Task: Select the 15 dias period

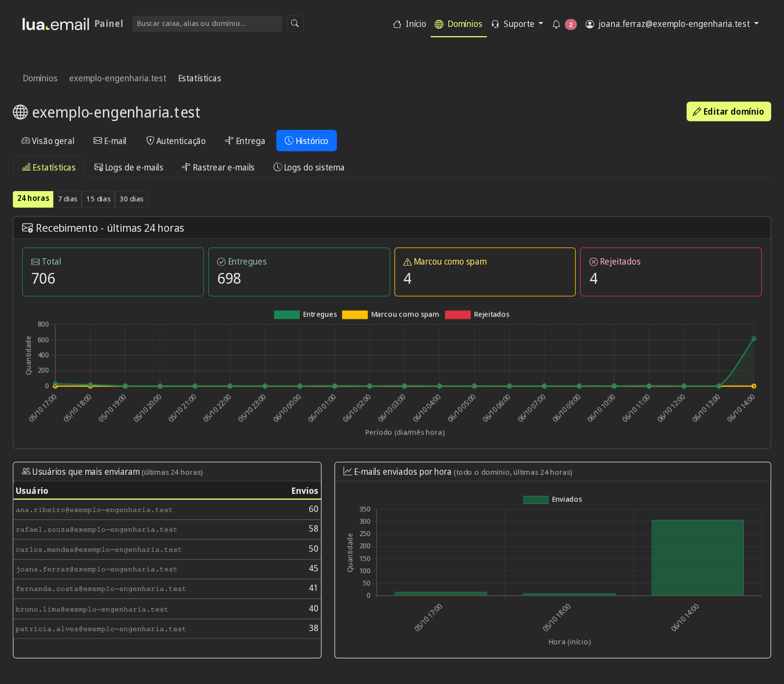Action: point(98,199)
